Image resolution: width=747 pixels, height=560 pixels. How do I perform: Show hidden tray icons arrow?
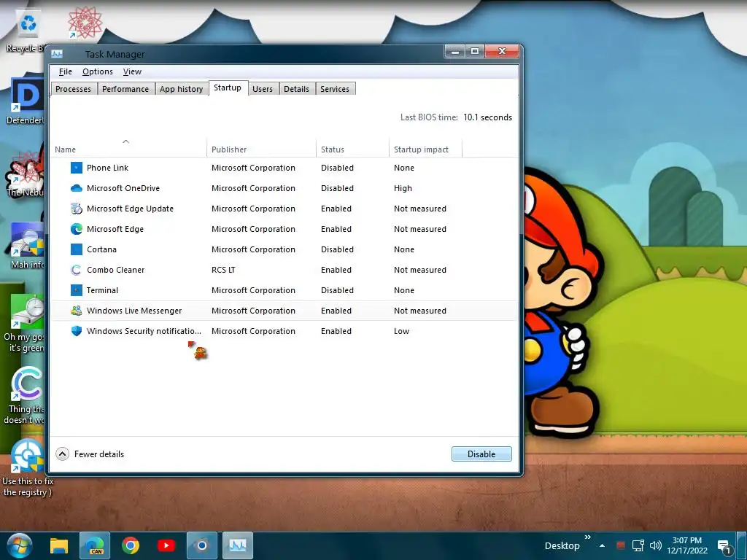click(602, 545)
